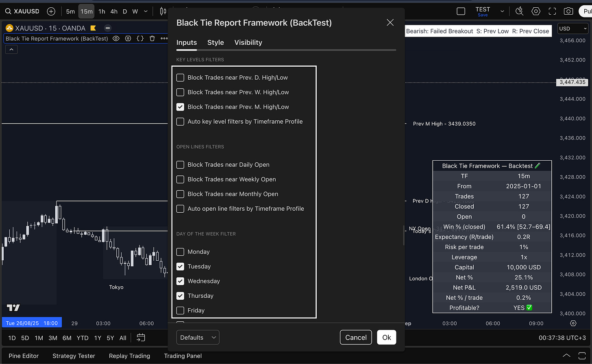Image resolution: width=592 pixels, height=364 pixels.
Task: Open the TEST layout dropdown arrow
Action: pos(502,11)
